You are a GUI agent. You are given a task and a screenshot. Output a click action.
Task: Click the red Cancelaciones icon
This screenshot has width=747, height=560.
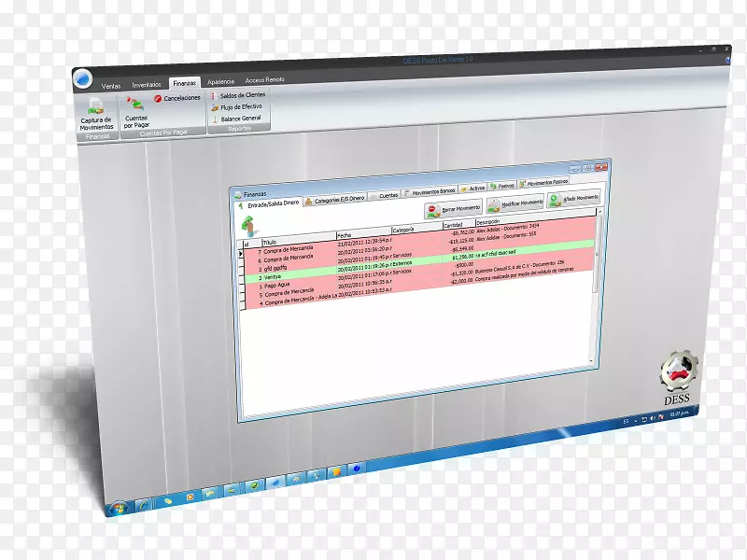click(177, 98)
